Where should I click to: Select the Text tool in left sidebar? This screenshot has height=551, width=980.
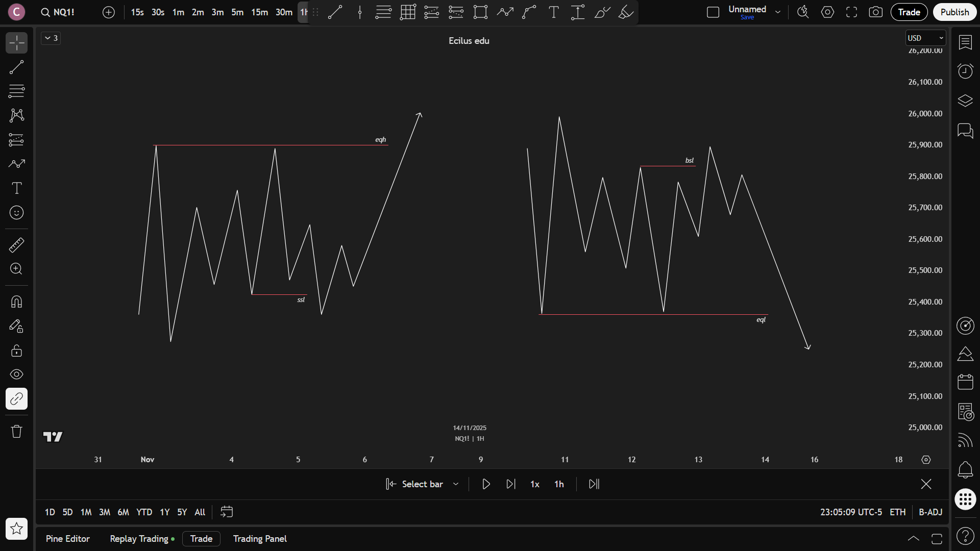16,188
